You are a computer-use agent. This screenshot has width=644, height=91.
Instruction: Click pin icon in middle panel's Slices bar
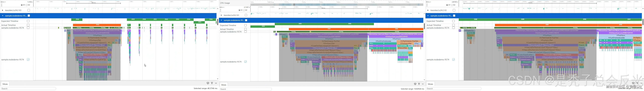[415, 84]
